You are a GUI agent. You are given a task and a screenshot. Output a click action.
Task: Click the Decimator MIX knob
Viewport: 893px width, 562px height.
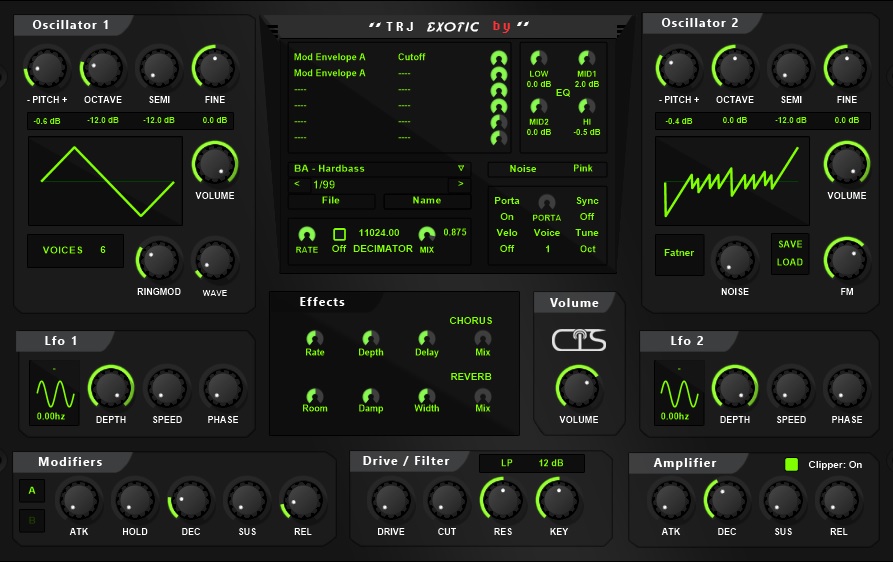pos(427,235)
